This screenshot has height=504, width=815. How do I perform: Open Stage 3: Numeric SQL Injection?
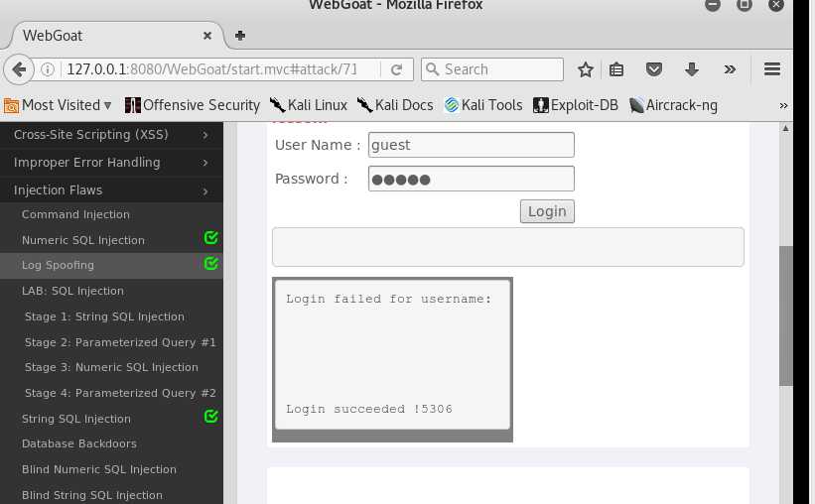[111, 367]
